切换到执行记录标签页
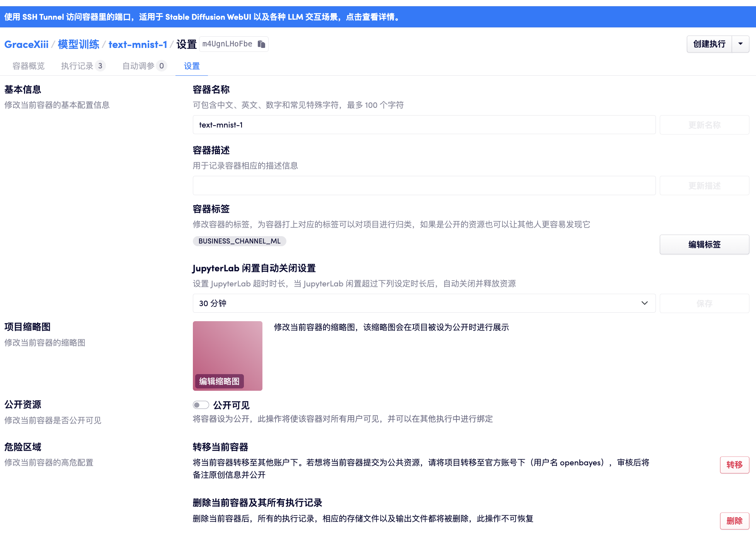Screen dimensions: 756x538 [x=78, y=66]
